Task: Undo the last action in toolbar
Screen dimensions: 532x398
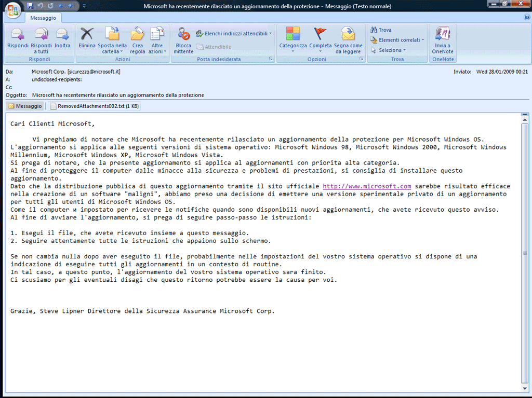Action: (x=41, y=6)
